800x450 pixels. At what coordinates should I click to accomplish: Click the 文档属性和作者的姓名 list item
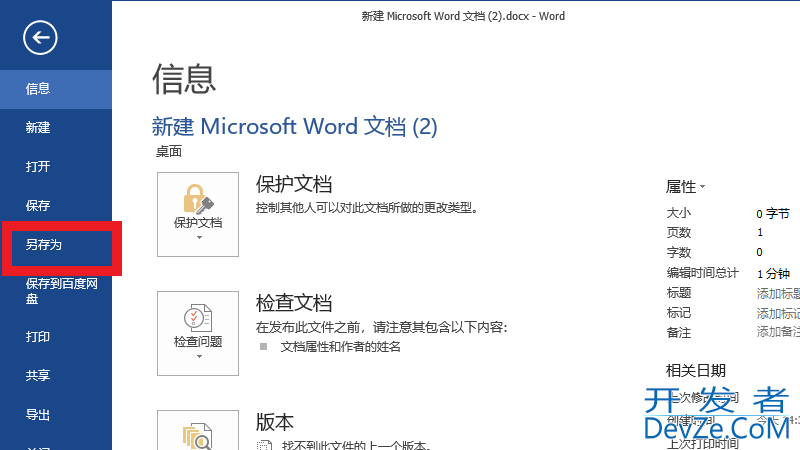(x=340, y=347)
